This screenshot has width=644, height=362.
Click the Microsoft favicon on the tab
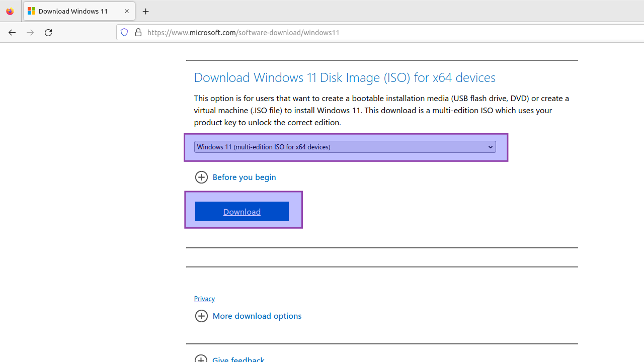32,11
